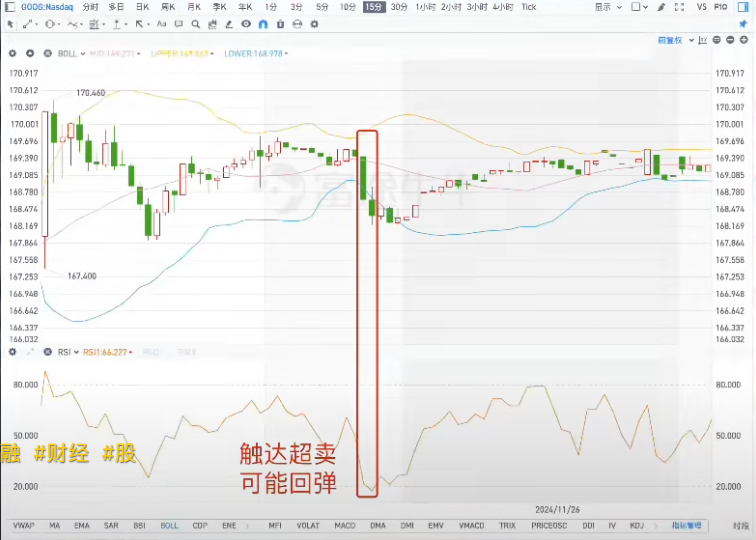
Task: Click the equals reset-zoom circle icon
Action: (716, 40)
